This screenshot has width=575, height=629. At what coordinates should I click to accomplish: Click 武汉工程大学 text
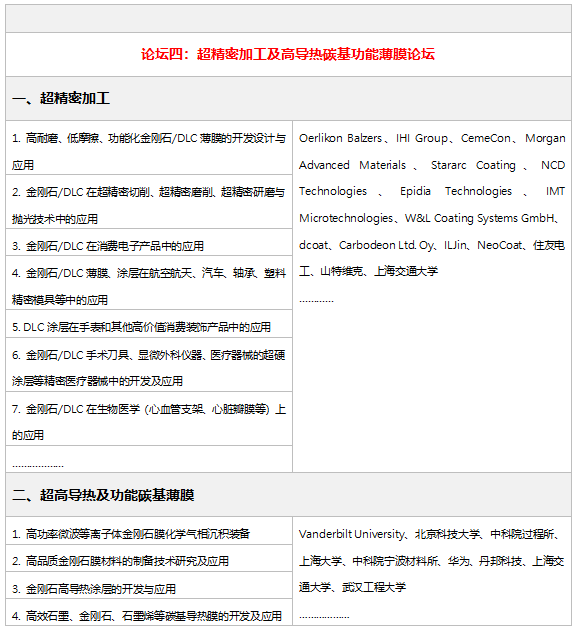[374, 587]
